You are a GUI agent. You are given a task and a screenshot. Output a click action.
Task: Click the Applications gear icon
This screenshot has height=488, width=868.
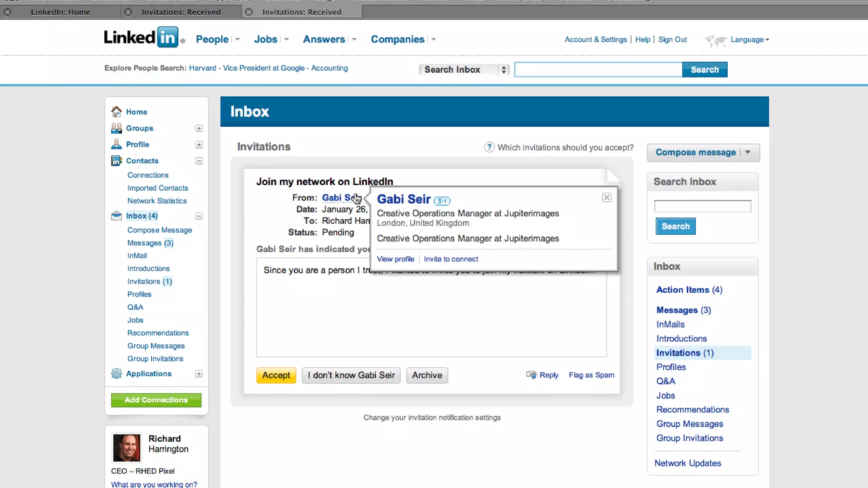116,373
